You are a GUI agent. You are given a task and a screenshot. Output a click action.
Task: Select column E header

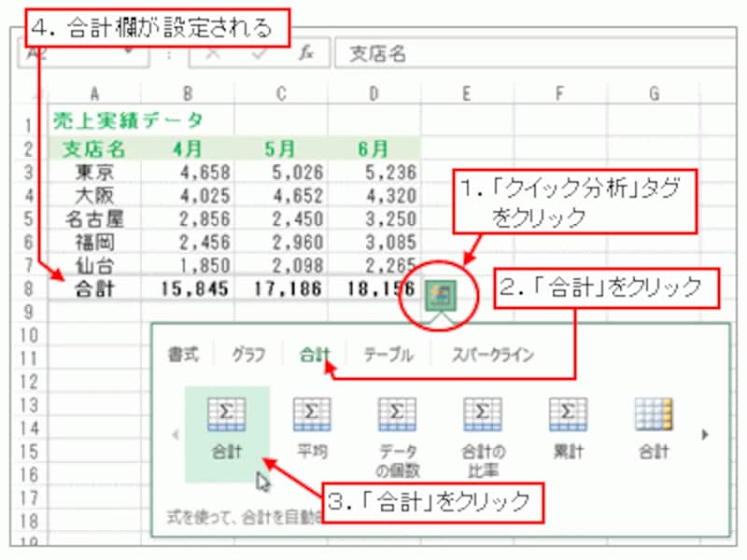point(467,94)
